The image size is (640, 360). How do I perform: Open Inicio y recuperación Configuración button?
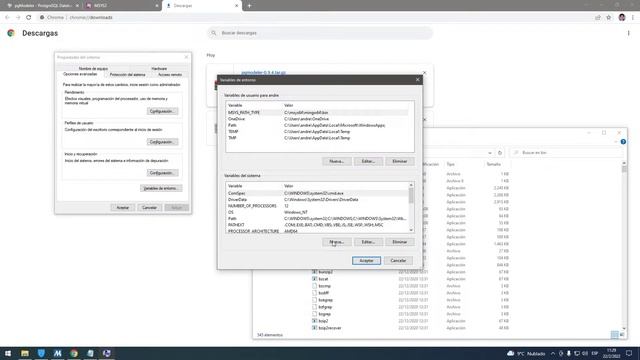tap(162, 173)
